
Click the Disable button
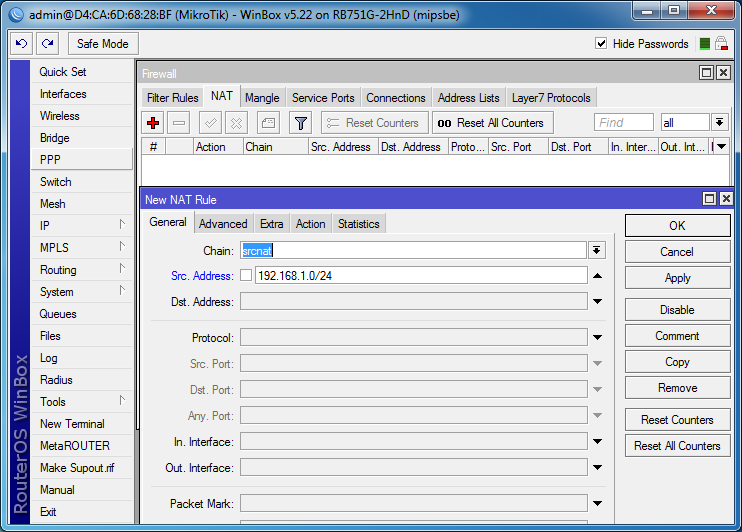(677, 310)
